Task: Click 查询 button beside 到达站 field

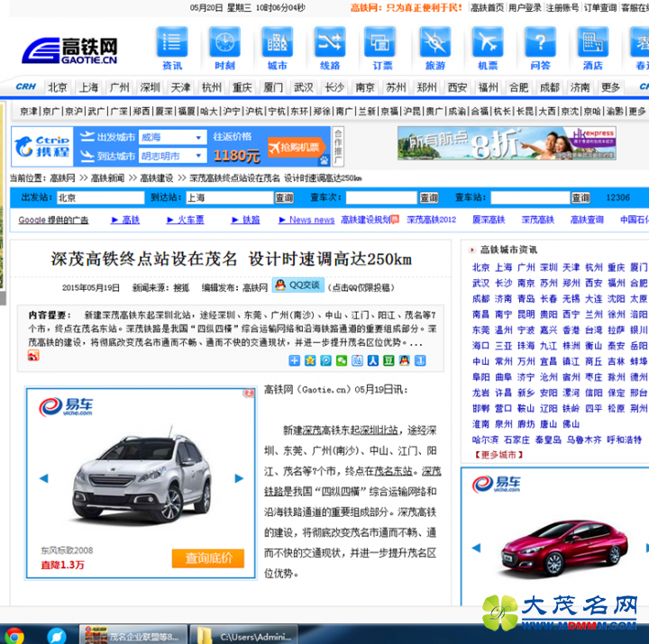Action: [x=284, y=198]
